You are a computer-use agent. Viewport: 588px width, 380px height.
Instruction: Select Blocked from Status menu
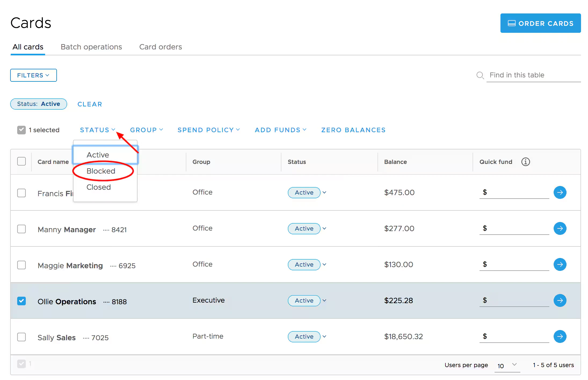(101, 171)
